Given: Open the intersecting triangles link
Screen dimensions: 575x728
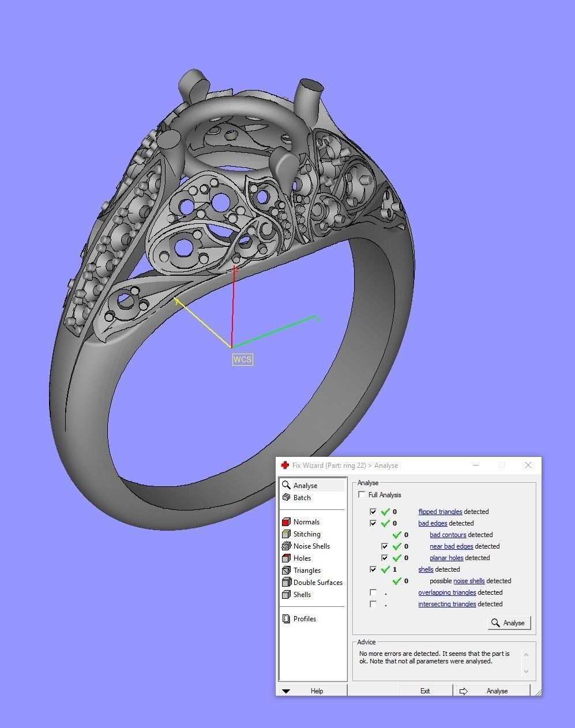Looking at the screenshot, I should (x=447, y=604).
